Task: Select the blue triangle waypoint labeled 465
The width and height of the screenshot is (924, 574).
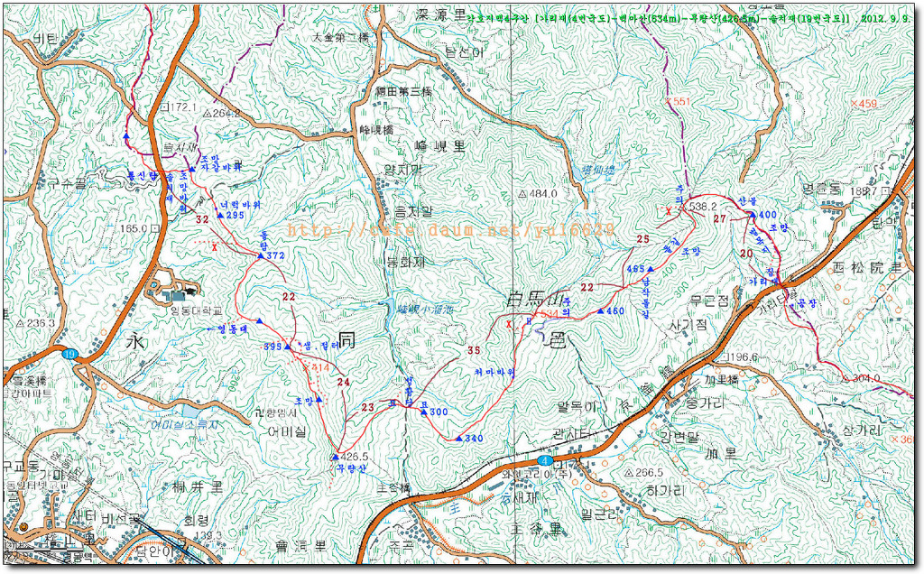Action: coord(650,269)
